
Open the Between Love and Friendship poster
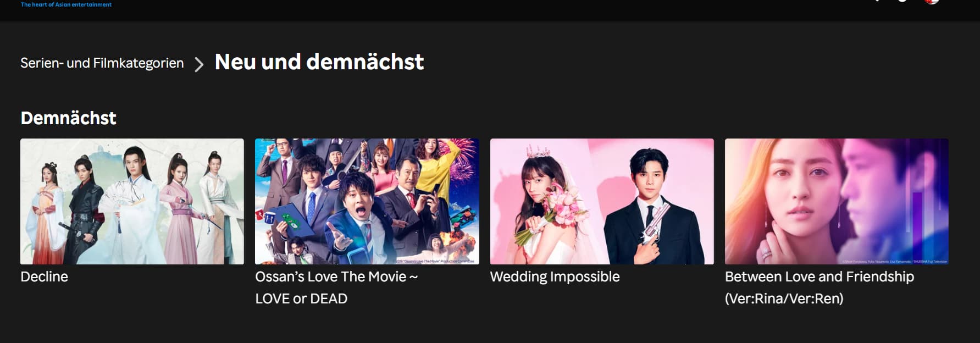837,201
